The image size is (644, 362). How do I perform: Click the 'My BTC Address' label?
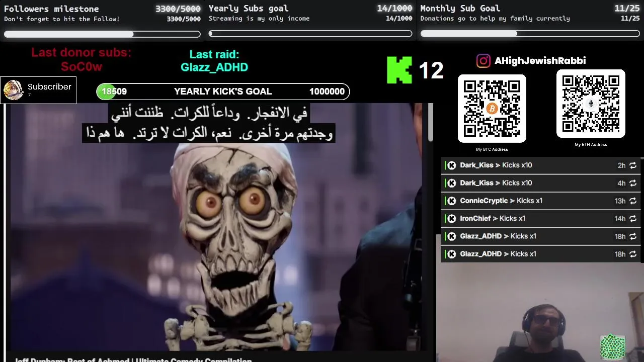492,149
